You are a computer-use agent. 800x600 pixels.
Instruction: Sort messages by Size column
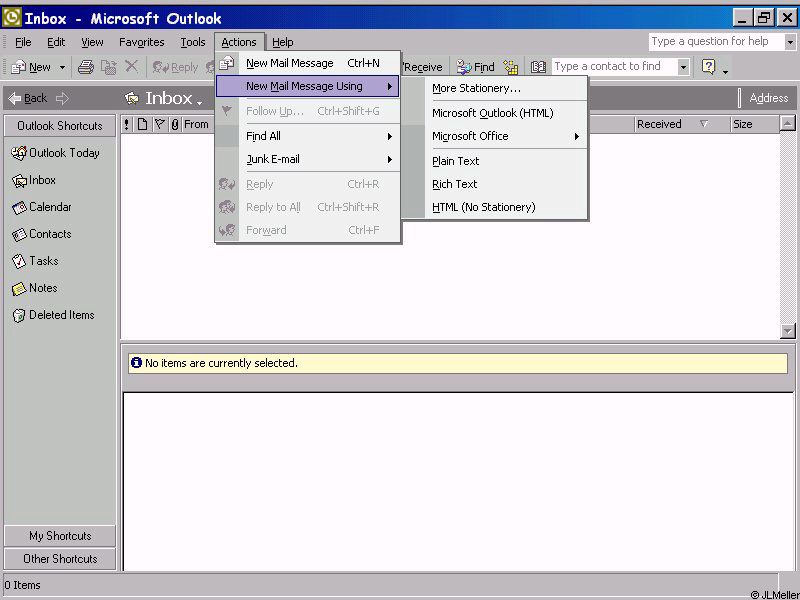pyautogui.click(x=755, y=124)
